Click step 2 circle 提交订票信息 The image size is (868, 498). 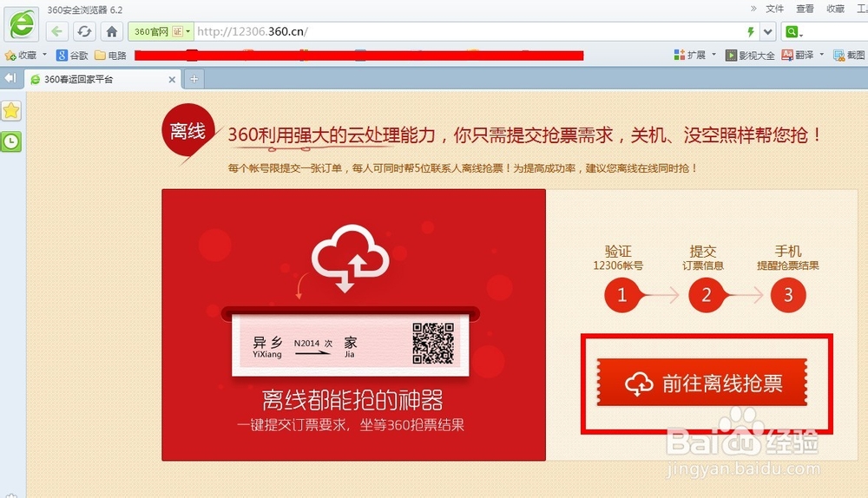(707, 295)
